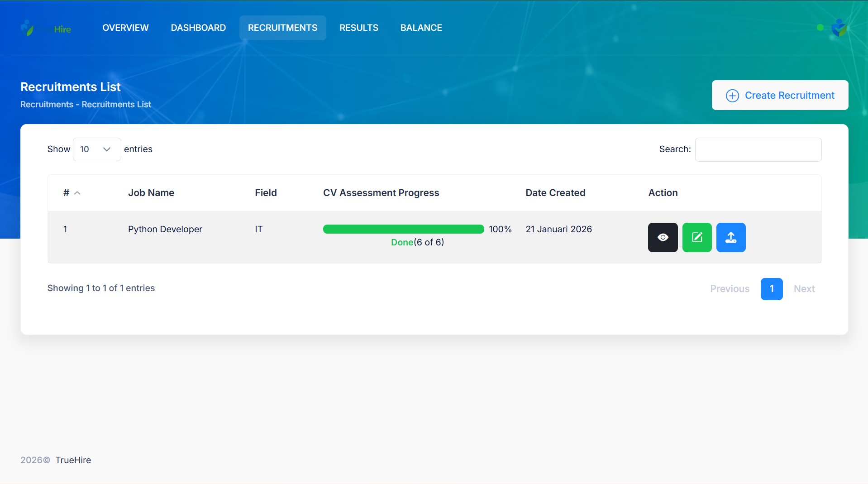Screen dimensions: 868x484
Task: Click the TrueHire logo in the header
Action: [x=46, y=29]
